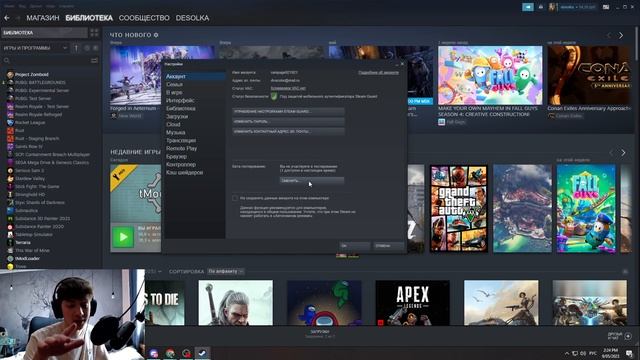This screenshot has height=360, width=640.
Task: Confirm settings with the OK button
Action: click(x=354, y=246)
